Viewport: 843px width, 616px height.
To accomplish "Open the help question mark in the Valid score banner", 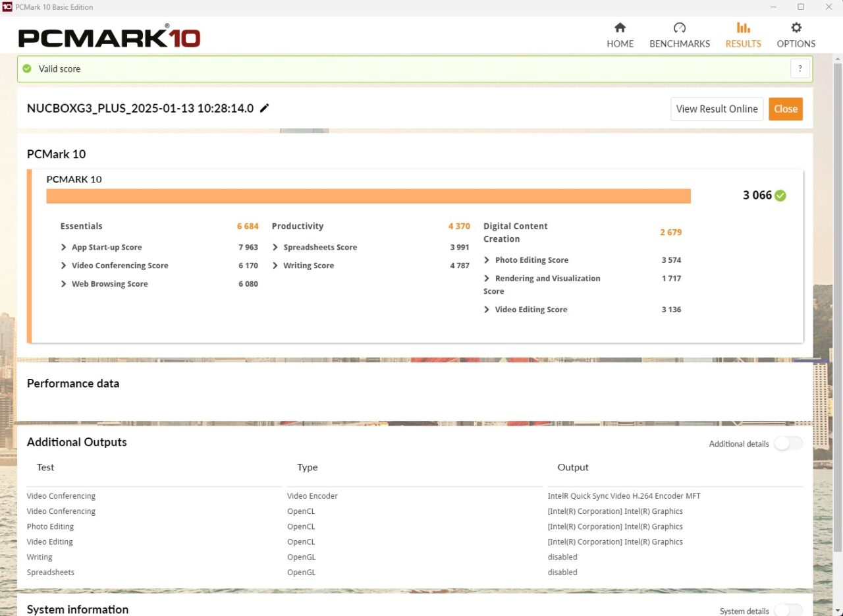I will [800, 68].
